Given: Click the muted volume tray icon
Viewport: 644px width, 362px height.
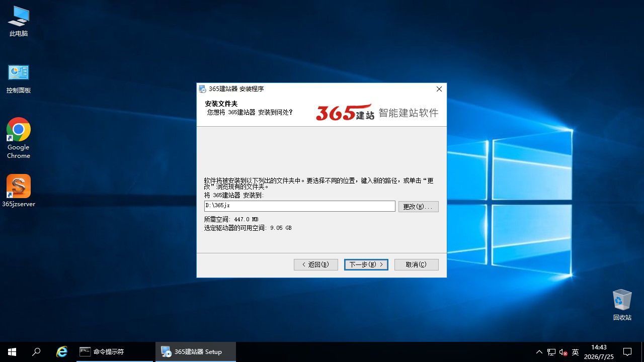Looking at the screenshot, I should coord(563,352).
